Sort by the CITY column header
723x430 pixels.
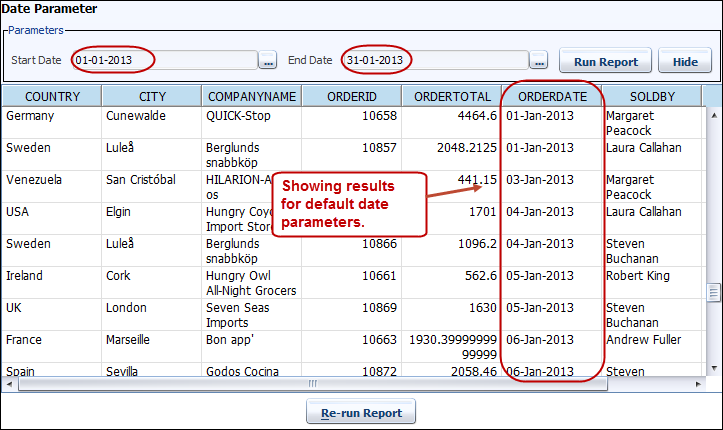pyautogui.click(x=151, y=96)
